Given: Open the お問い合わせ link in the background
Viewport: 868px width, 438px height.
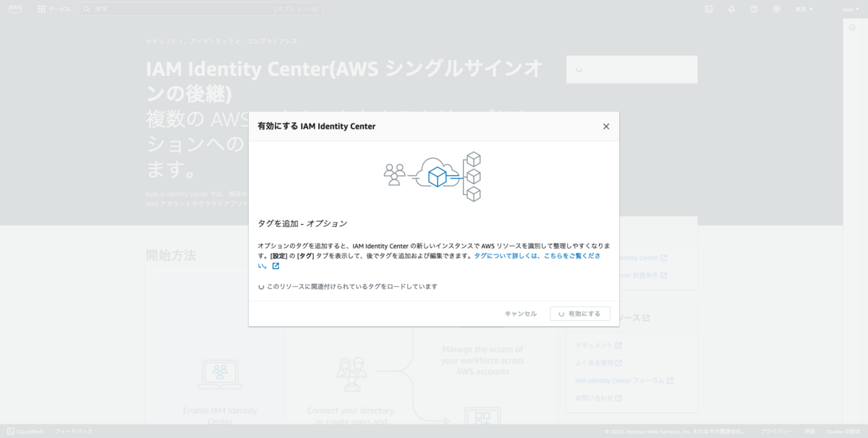Looking at the screenshot, I should pyautogui.click(x=594, y=398).
